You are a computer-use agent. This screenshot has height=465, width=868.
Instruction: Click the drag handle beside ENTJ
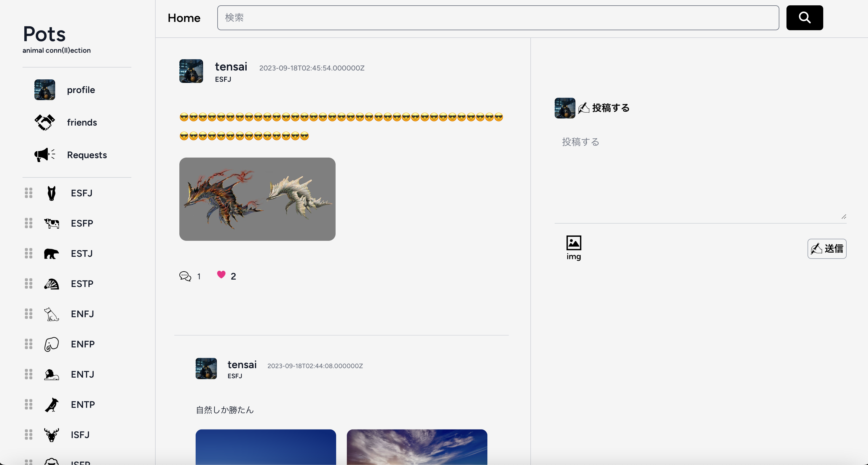tap(29, 374)
